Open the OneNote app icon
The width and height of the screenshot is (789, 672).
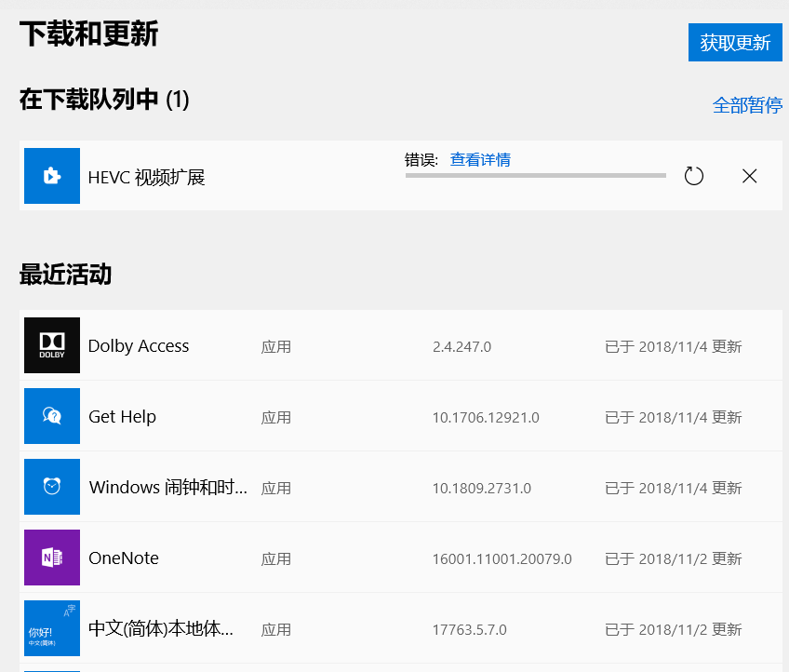click(52, 558)
